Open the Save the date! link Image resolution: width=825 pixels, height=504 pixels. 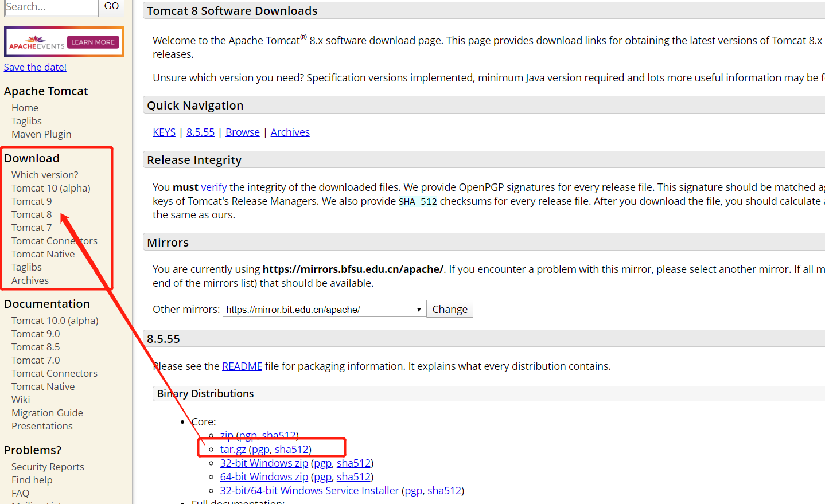tap(35, 67)
